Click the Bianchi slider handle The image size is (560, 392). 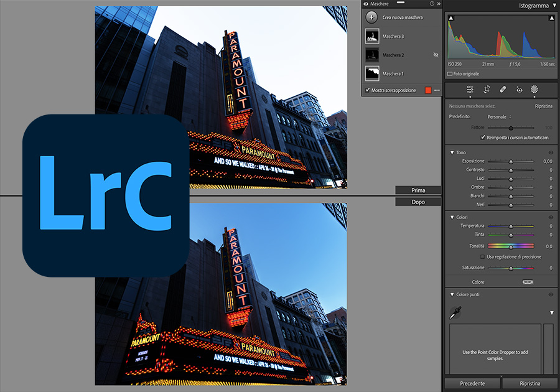tap(511, 197)
